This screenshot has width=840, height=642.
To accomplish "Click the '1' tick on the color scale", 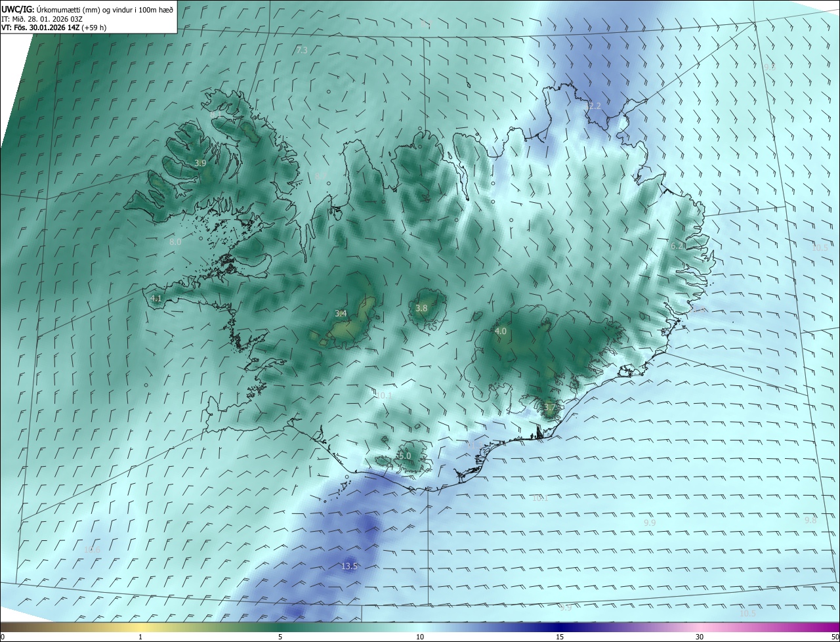I will click(140, 637).
